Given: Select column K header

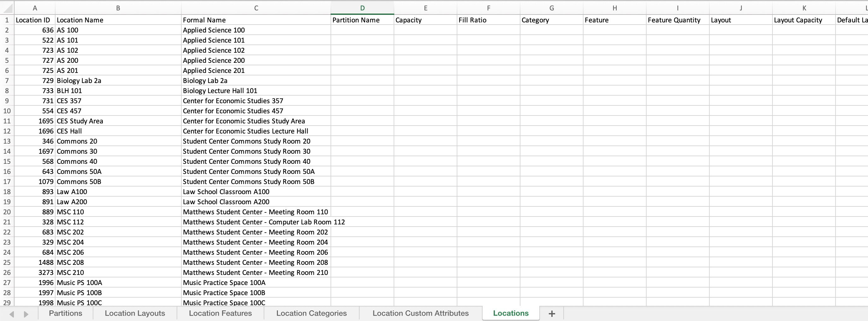Looking at the screenshot, I should 804,8.
